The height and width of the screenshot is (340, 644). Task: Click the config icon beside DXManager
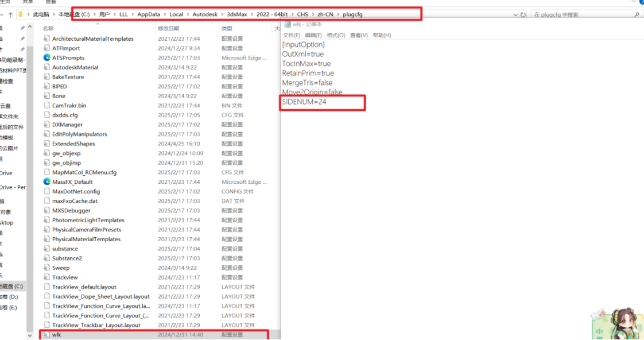click(47, 125)
